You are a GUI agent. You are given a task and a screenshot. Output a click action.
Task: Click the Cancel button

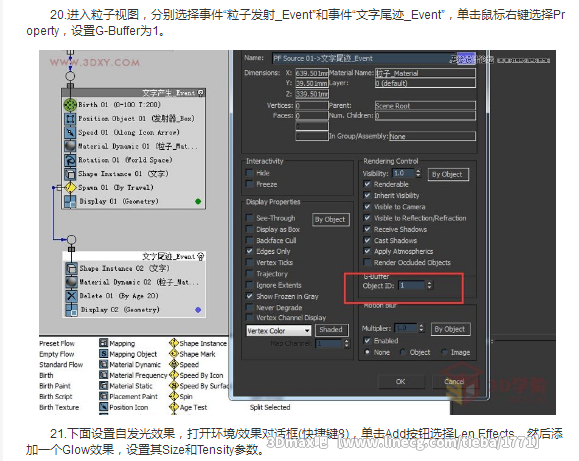click(x=455, y=381)
